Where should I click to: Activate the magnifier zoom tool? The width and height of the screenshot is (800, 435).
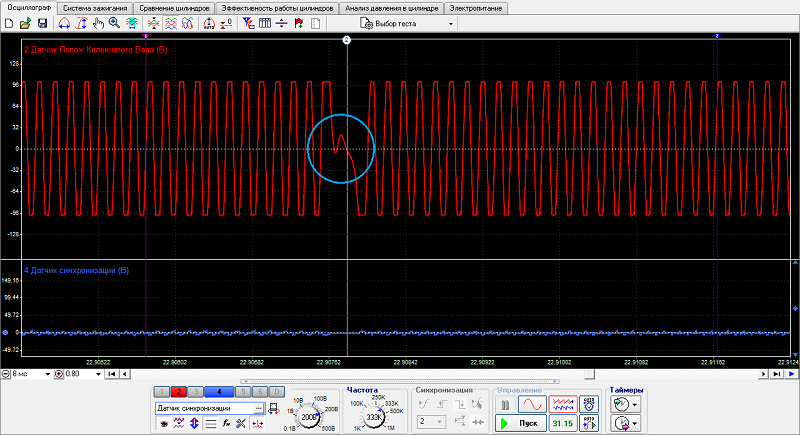(x=114, y=23)
